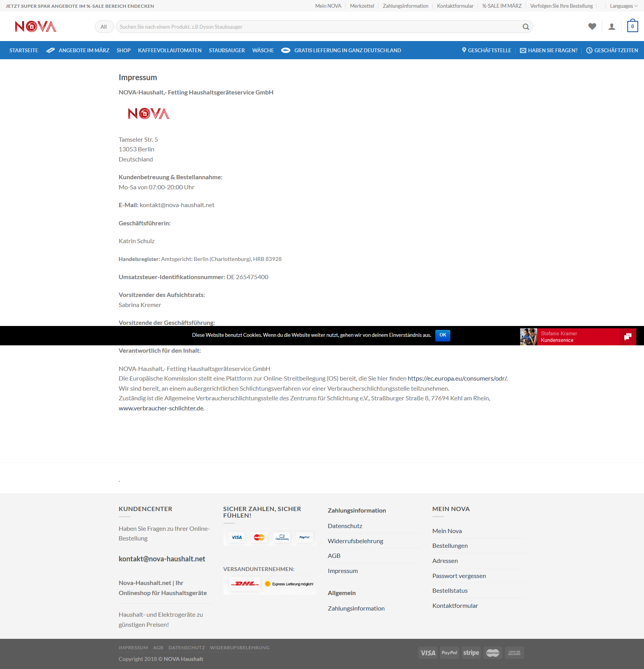The height and width of the screenshot is (669, 644).
Task: Click DATENSCHUTZ in bottom bar
Action: pyautogui.click(x=187, y=648)
